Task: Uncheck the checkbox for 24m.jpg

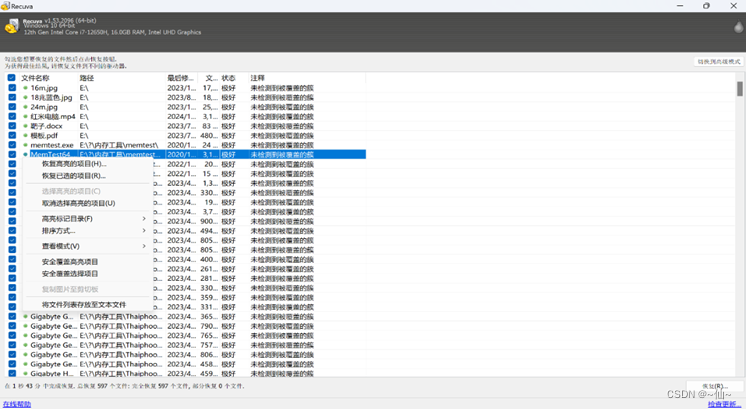Action: [12, 107]
